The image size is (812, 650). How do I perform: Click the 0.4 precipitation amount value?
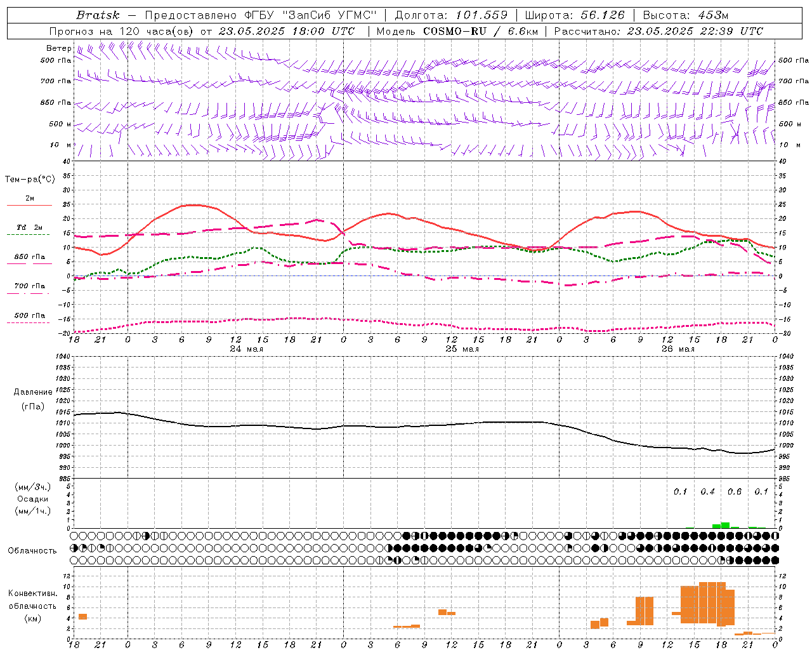707,491
